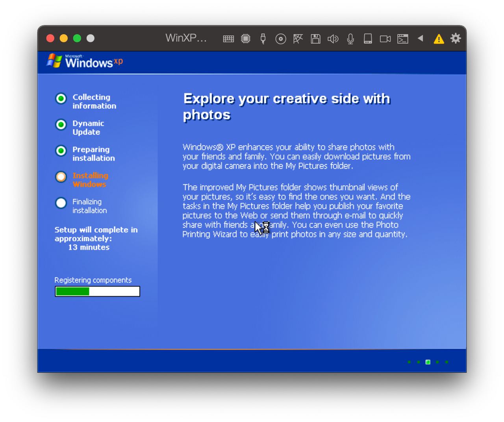
Task: Click the video camera icon
Action: (385, 39)
